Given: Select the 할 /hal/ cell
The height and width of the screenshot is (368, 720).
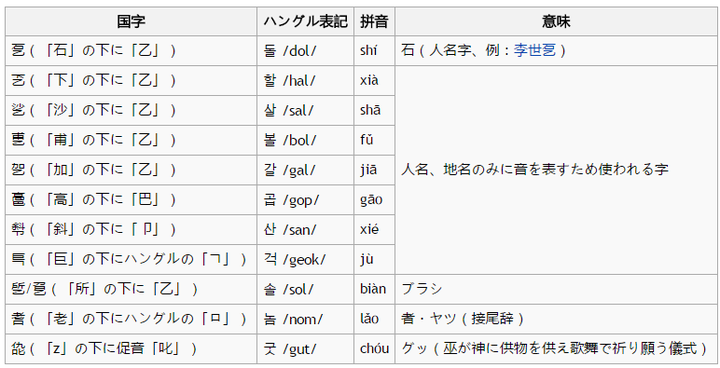Looking at the screenshot, I should (305, 80).
